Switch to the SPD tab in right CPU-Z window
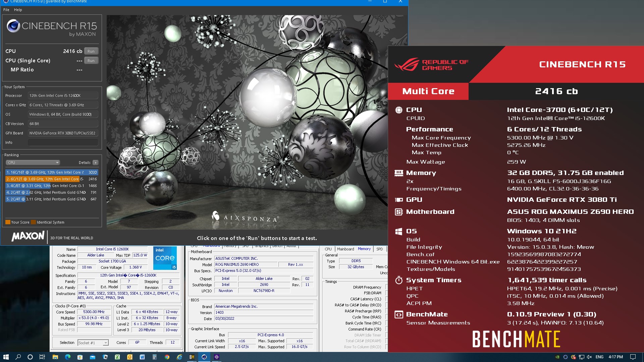 (x=379, y=249)
